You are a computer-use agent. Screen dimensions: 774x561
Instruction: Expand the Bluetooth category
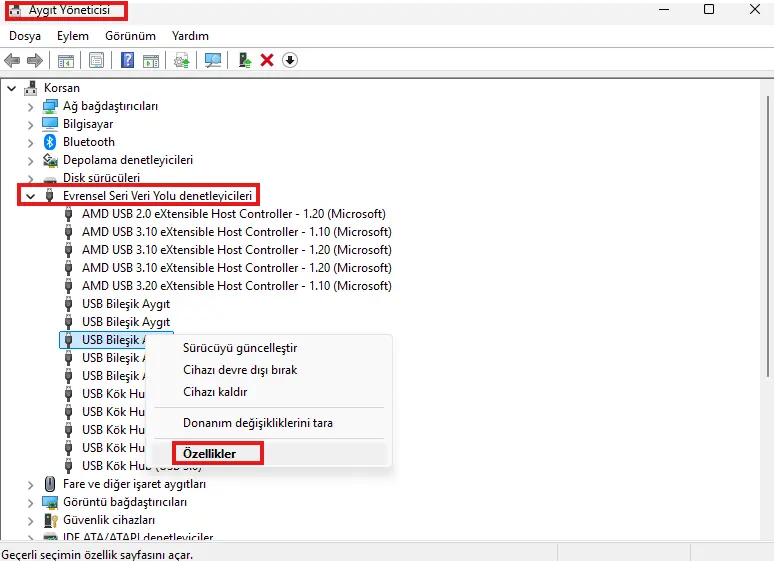pyautogui.click(x=31, y=143)
